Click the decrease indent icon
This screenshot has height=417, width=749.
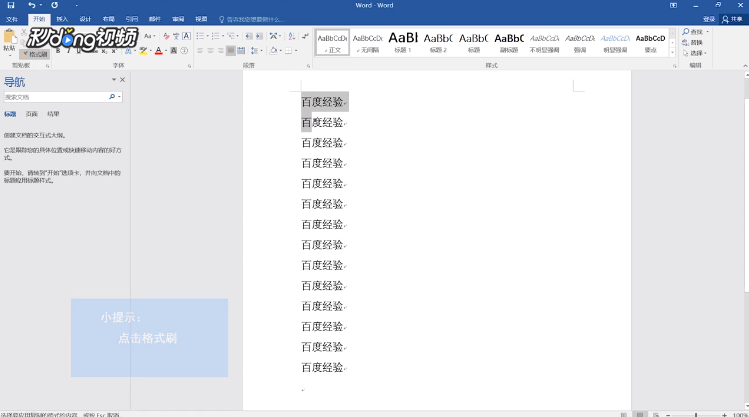click(x=248, y=36)
